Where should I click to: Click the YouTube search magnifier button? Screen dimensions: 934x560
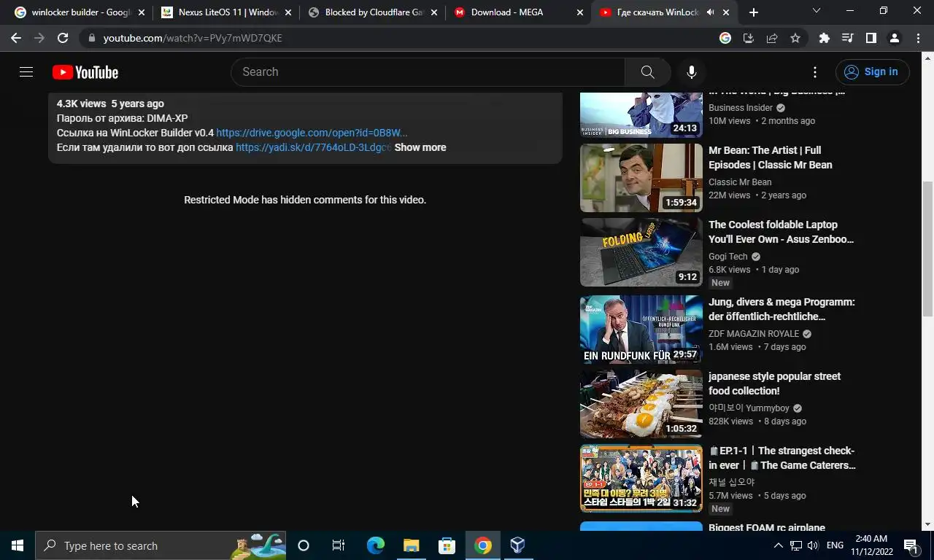[x=647, y=71]
